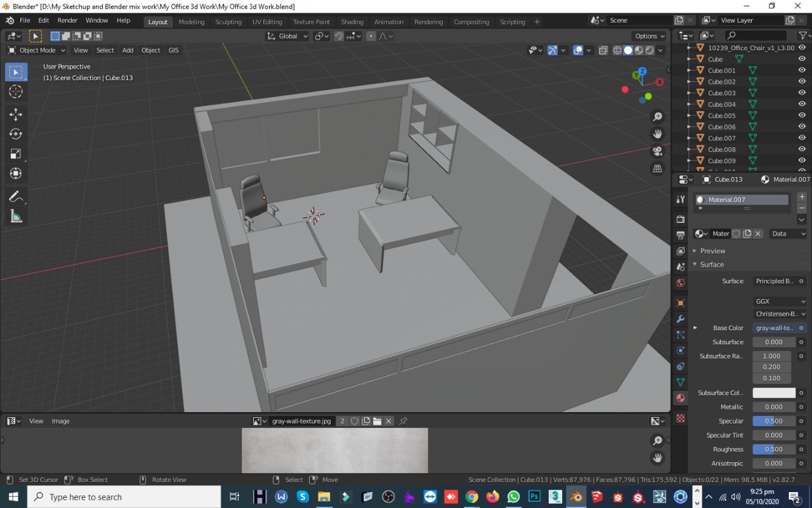Choose the Select Box tool
This screenshot has width=812, height=508.
tap(16, 72)
